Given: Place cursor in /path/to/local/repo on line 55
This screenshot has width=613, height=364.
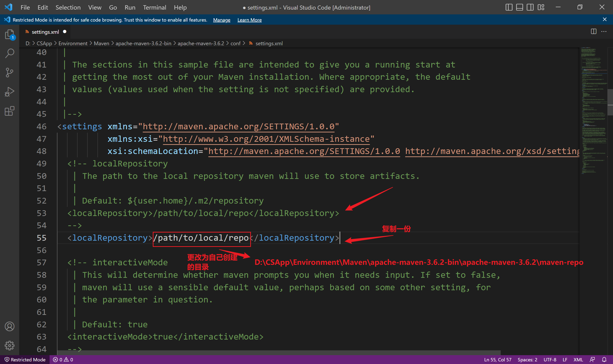Looking at the screenshot, I should [x=201, y=238].
